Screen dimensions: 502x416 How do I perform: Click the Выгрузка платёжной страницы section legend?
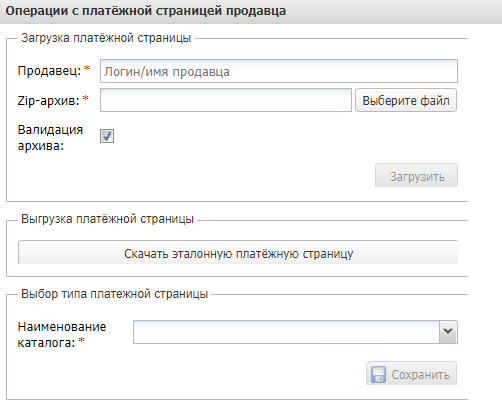(x=107, y=219)
